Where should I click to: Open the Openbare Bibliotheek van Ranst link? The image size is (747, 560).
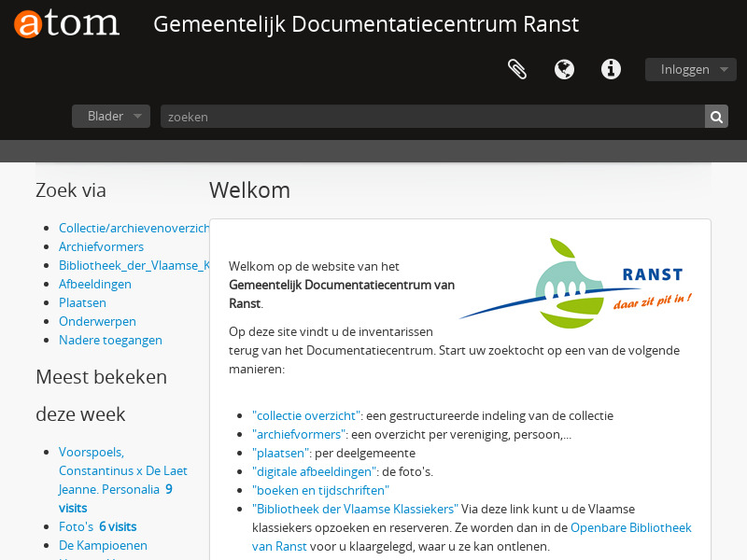[x=631, y=527]
